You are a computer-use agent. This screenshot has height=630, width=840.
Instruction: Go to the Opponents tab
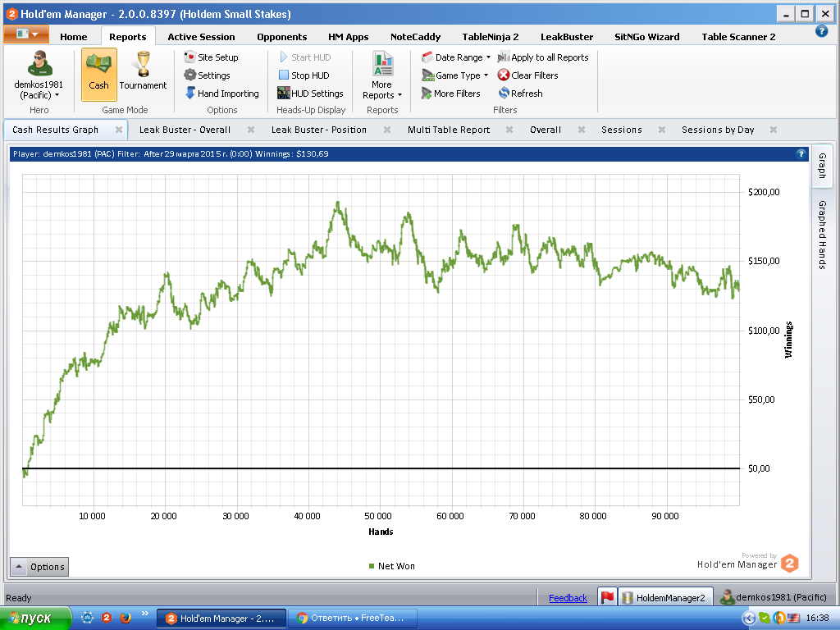coord(282,37)
